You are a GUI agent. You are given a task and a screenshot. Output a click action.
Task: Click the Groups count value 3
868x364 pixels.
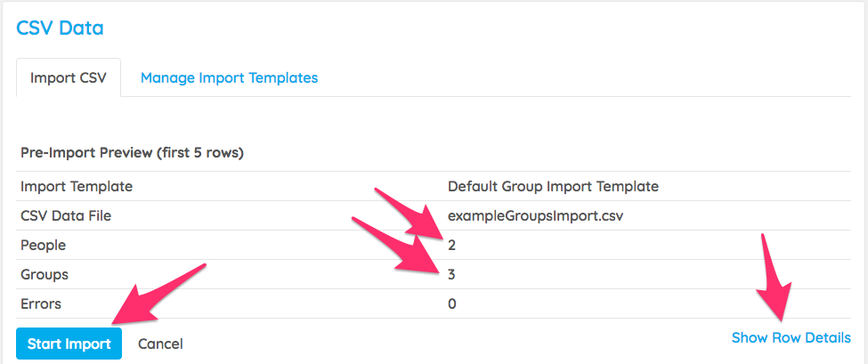(451, 274)
